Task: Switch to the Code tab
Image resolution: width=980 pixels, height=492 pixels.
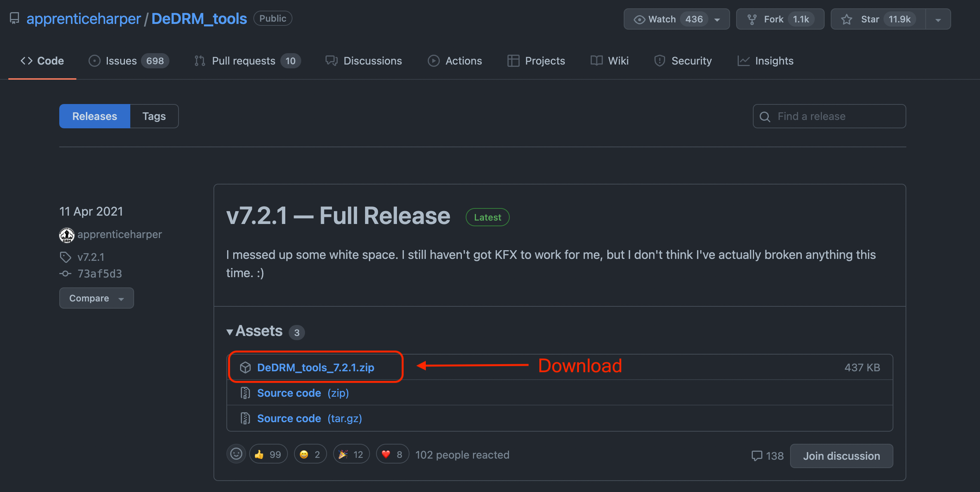Action: [x=42, y=61]
